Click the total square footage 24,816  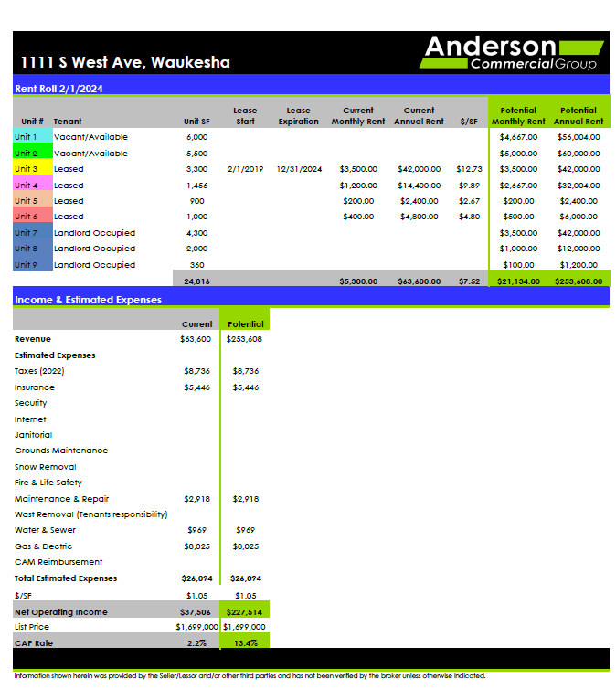pyautogui.click(x=196, y=281)
